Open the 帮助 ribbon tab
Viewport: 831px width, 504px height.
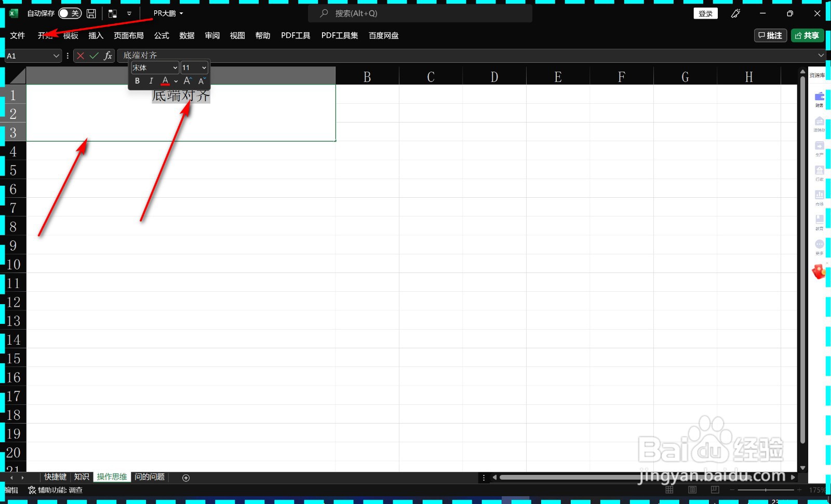tap(263, 35)
